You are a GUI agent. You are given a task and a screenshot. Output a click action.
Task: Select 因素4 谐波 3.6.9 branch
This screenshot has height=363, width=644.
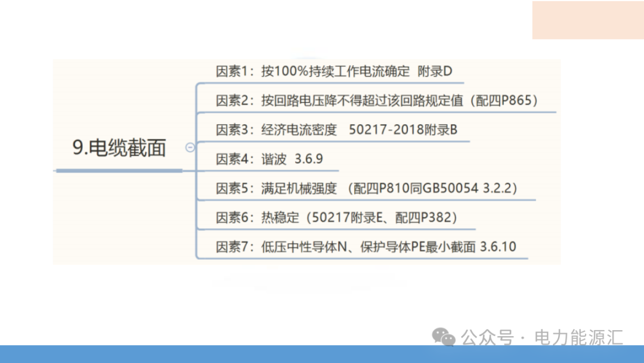coord(270,159)
